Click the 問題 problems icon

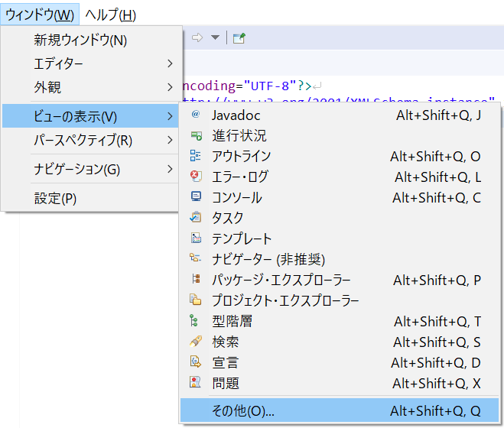pyautogui.click(x=195, y=382)
